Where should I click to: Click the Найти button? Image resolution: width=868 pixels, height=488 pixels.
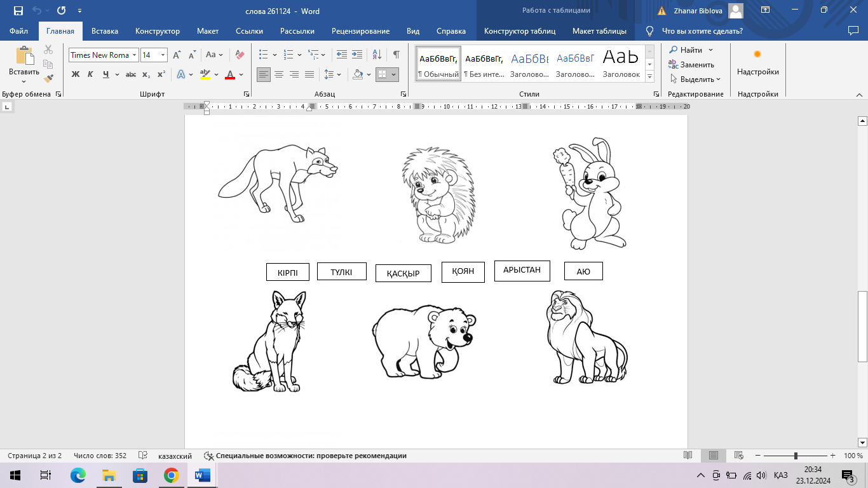click(690, 50)
